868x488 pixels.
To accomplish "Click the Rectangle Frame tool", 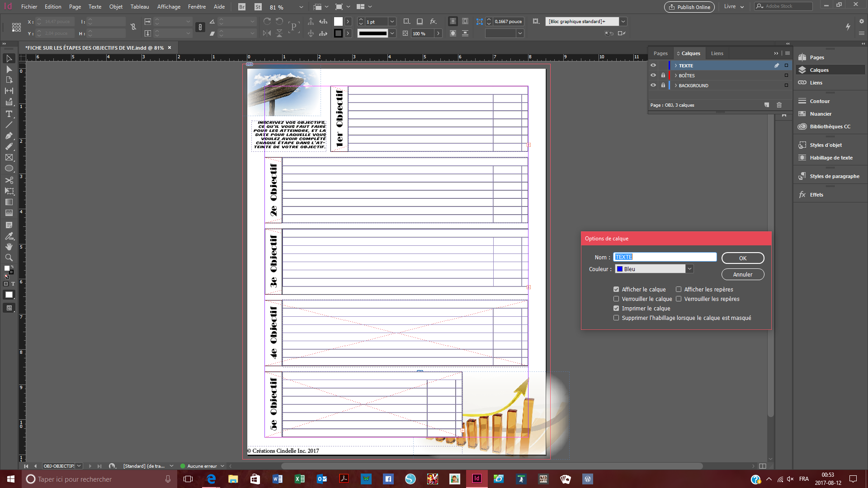I will pyautogui.click(x=9, y=157).
